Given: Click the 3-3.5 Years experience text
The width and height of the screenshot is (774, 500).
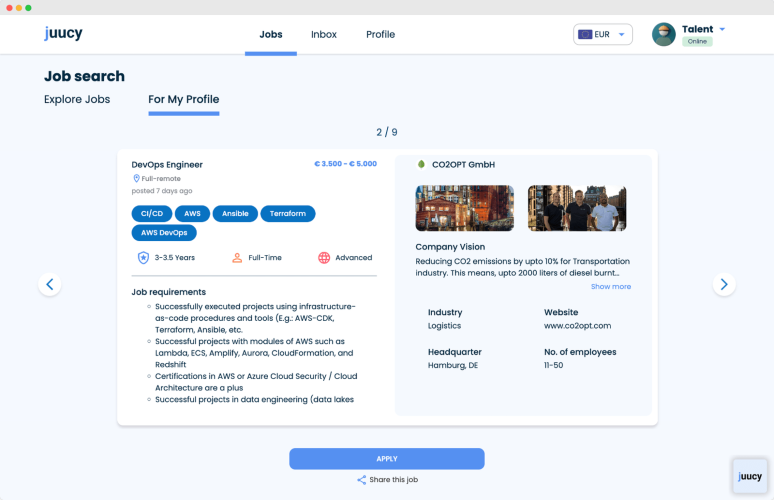Looking at the screenshot, I should [x=175, y=258].
